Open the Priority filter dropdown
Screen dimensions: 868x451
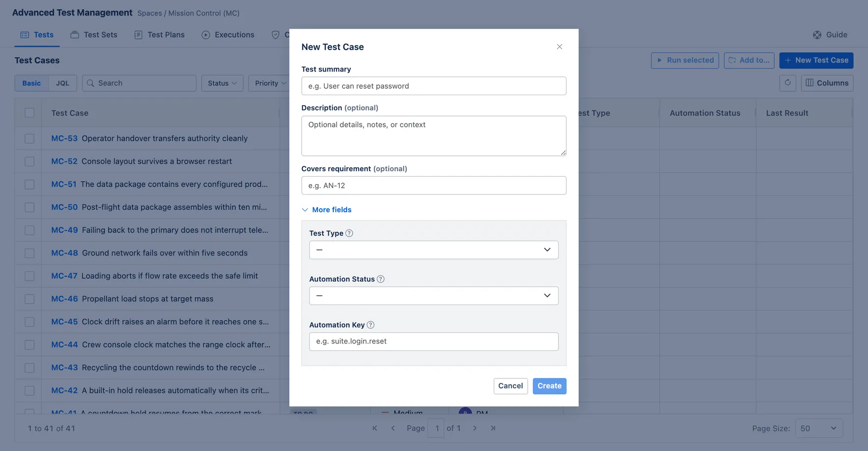click(270, 83)
